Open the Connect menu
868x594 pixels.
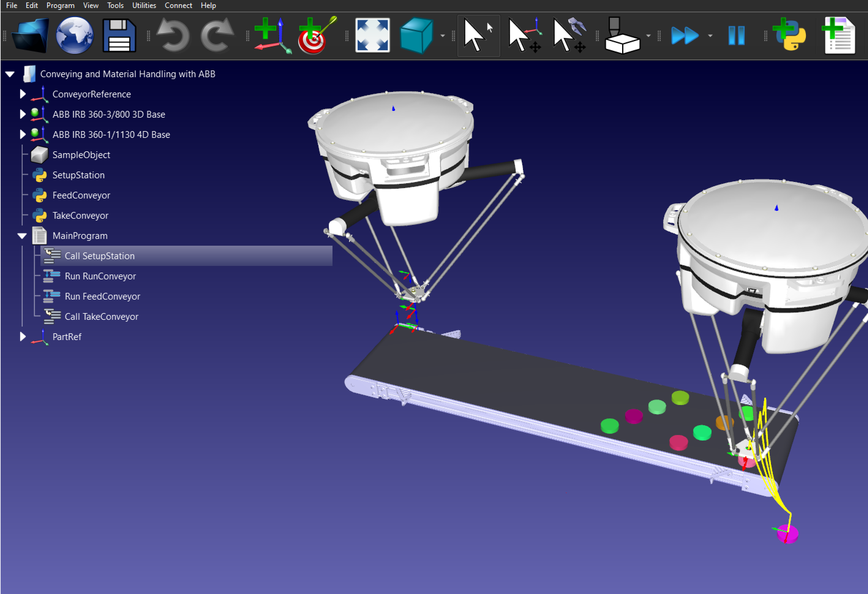coord(178,6)
